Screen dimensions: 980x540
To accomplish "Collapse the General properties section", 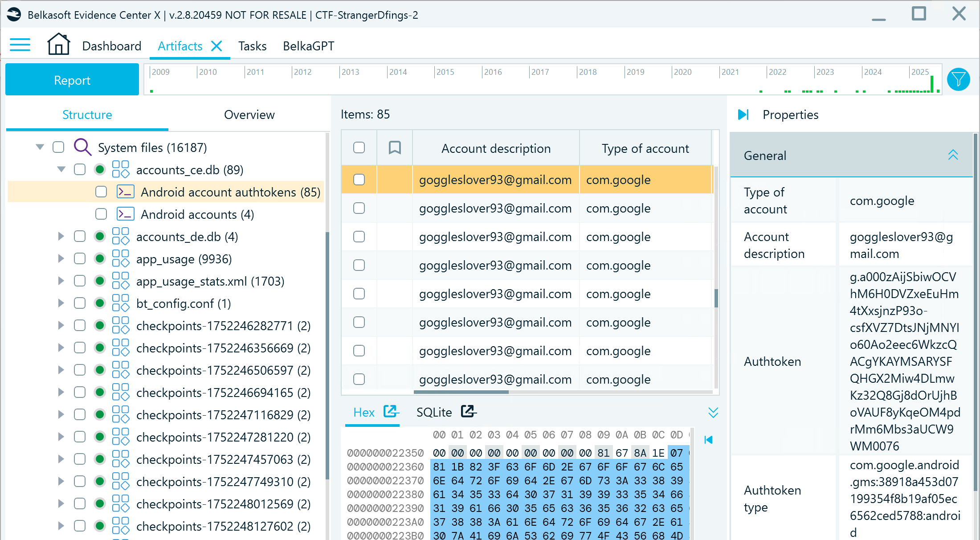I will click(953, 155).
